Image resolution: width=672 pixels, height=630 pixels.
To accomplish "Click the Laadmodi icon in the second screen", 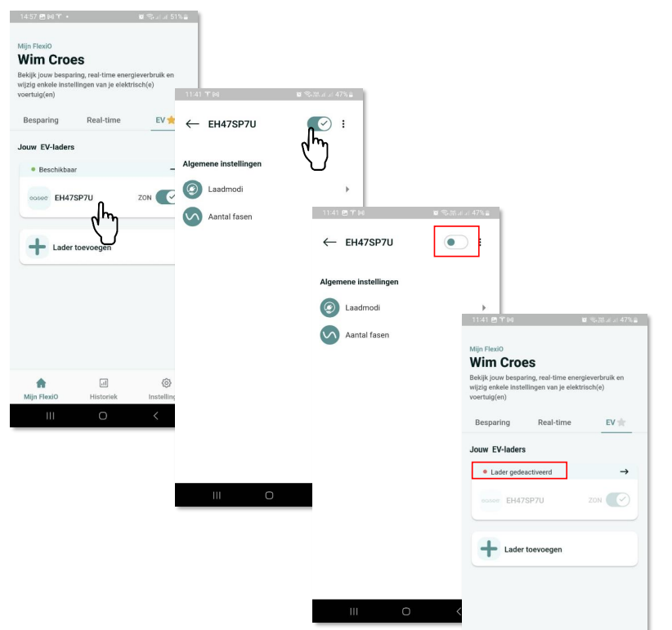I will 192,189.
